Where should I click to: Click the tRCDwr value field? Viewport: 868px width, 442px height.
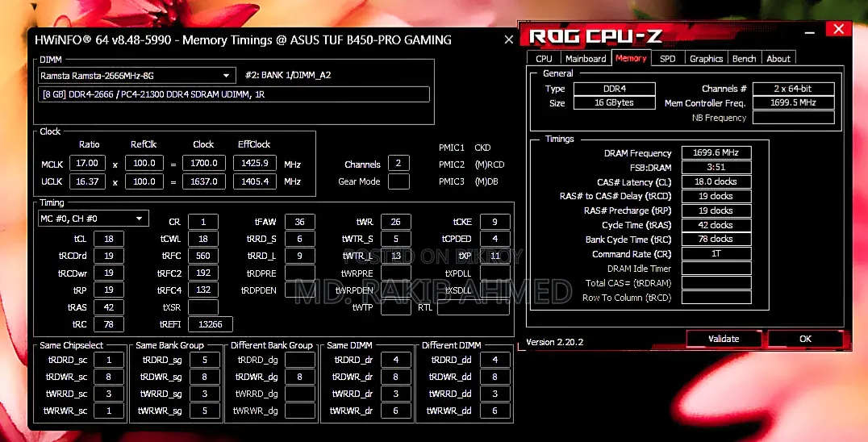tap(108, 273)
